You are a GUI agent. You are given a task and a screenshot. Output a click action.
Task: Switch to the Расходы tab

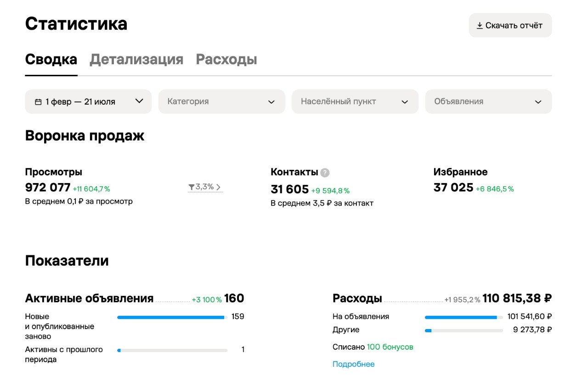click(226, 60)
